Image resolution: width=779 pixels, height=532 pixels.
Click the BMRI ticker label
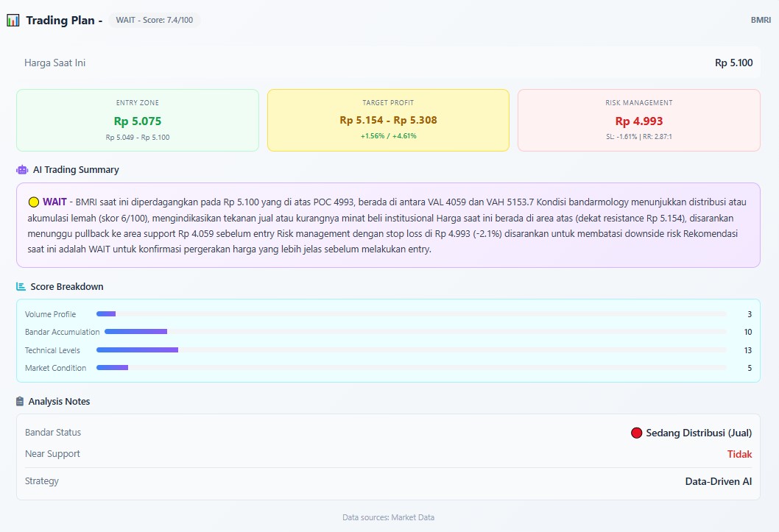tap(761, 21)
